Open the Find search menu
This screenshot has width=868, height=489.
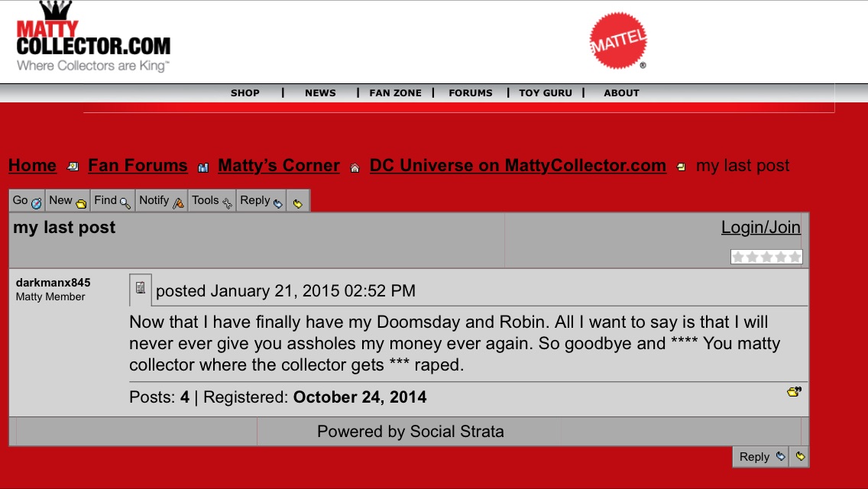(x=112, y=201)
